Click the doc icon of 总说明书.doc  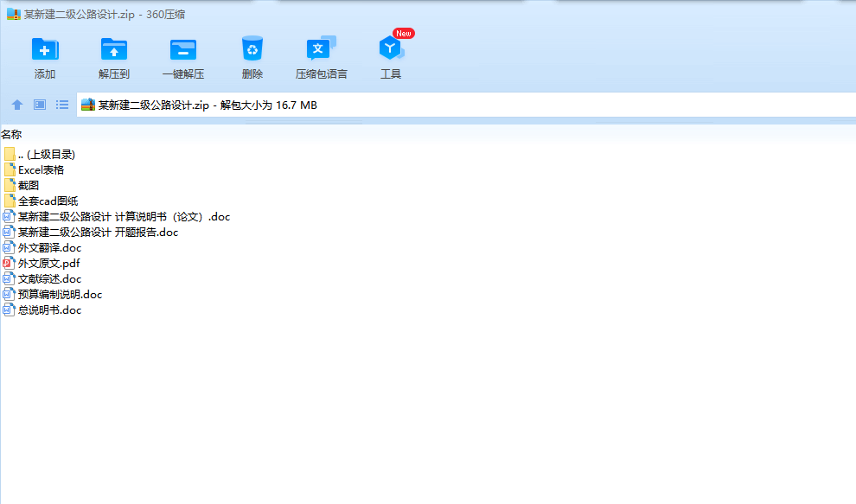(x=9, y=310)
